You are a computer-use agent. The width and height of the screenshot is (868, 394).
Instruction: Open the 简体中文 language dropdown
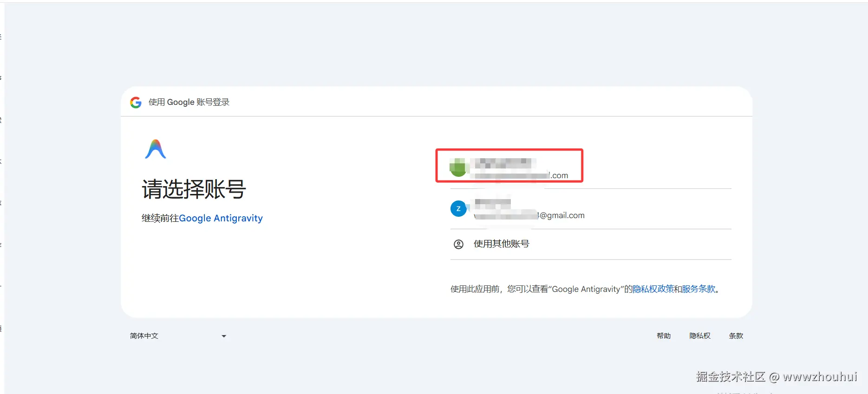pos(178,336)
